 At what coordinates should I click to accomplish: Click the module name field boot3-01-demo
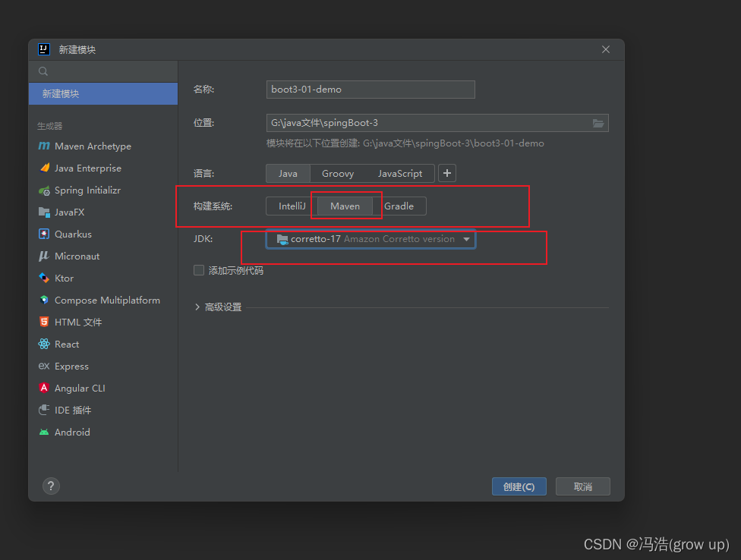370,90
